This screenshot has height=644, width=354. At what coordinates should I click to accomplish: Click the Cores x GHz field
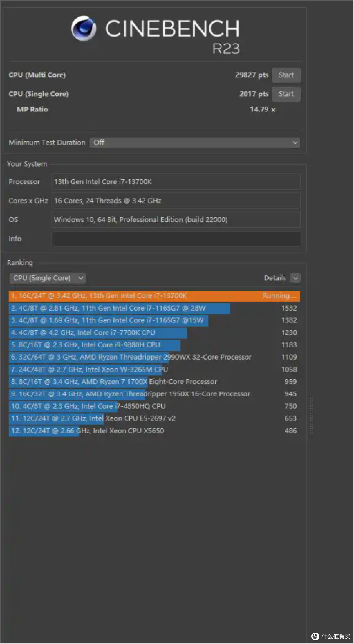pos(176,201)
